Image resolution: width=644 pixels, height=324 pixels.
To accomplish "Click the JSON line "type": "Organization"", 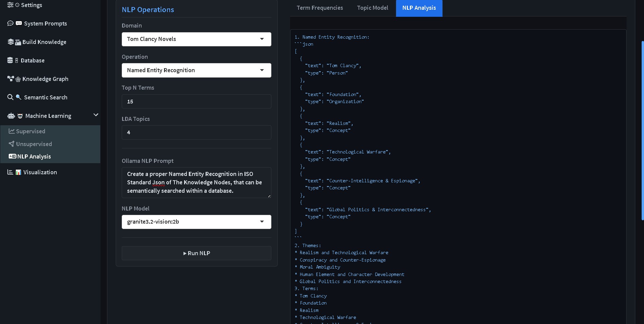I will coord(334,102).
